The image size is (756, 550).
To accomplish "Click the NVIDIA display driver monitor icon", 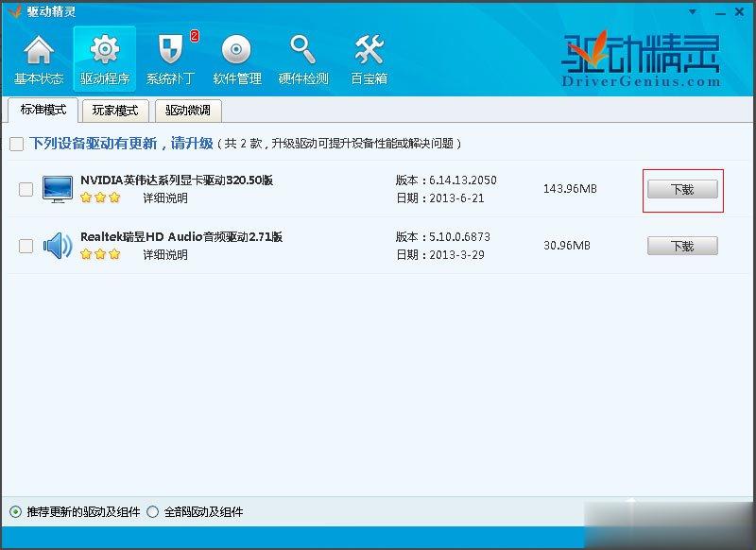I will [x=58, y=189].
